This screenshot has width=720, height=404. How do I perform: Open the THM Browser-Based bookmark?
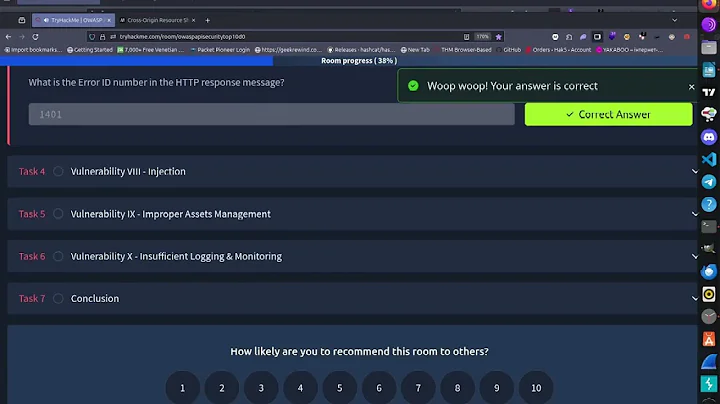(x=463, y=50)
